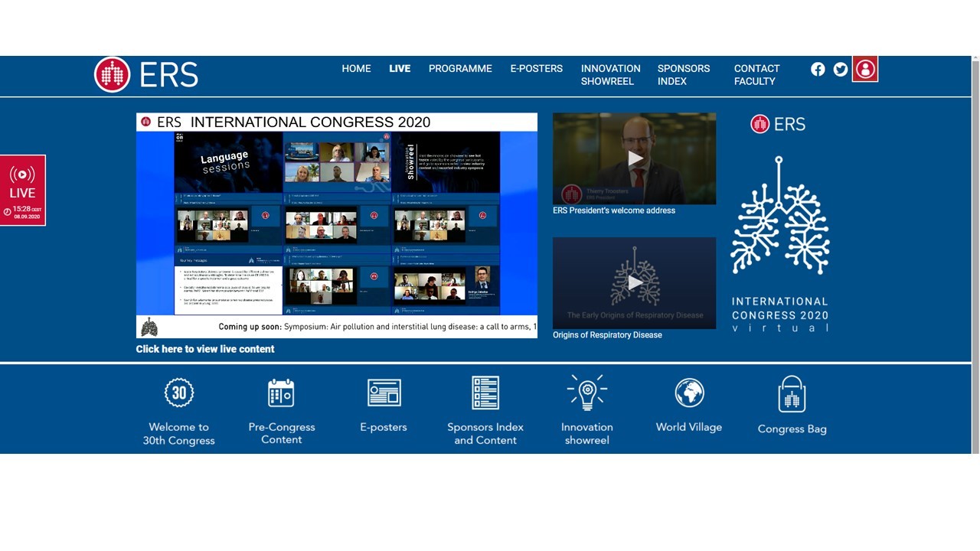
Task: Open the Pre-Congress Content calendar icon
Action: 281,393
